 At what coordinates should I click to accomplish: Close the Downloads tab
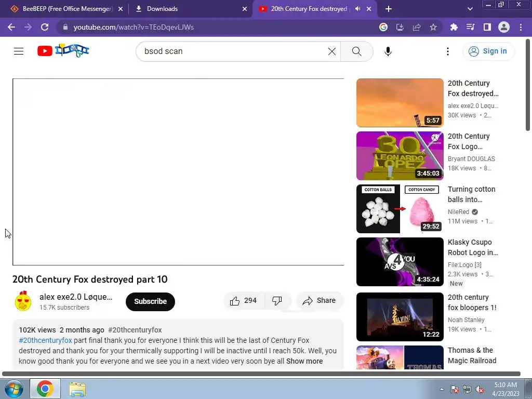tap(245, 9)
